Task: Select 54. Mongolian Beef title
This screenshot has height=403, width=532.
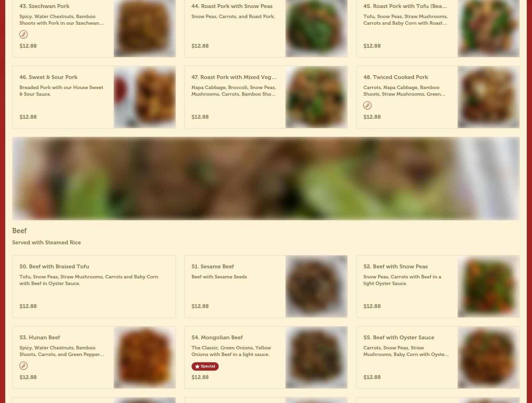Action: coord(217,338)
